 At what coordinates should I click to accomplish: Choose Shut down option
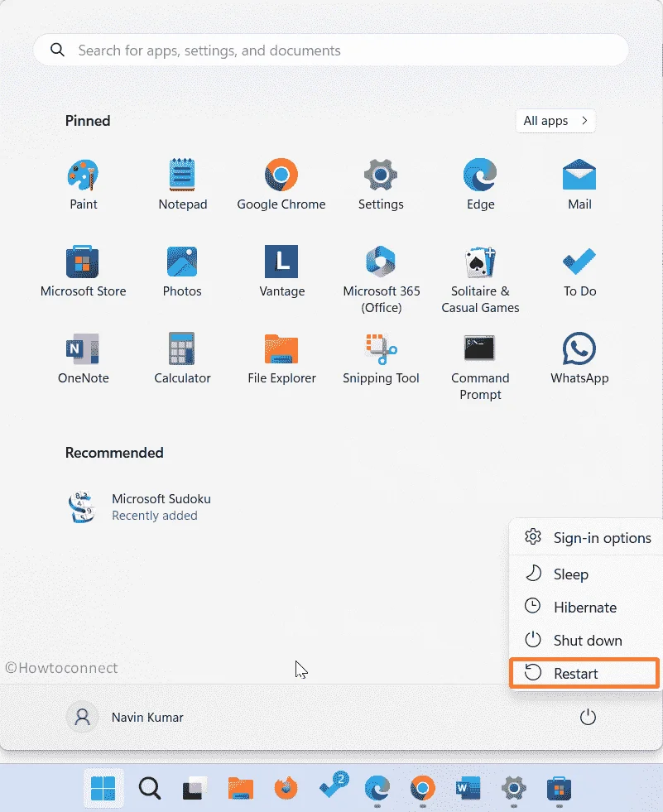[x=586, y=640]
